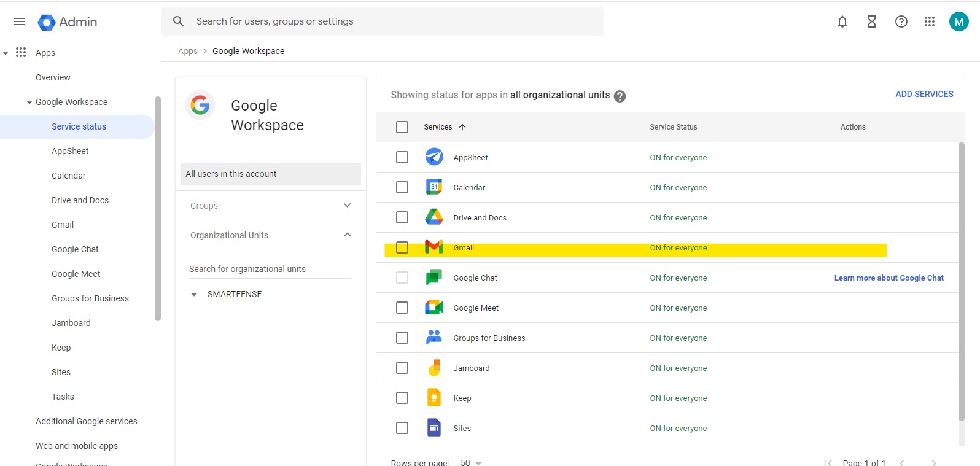This screenshot has height=466, width=980.
Task: Open Google Meet in the sidebar
Action: (x=76, y=274)
